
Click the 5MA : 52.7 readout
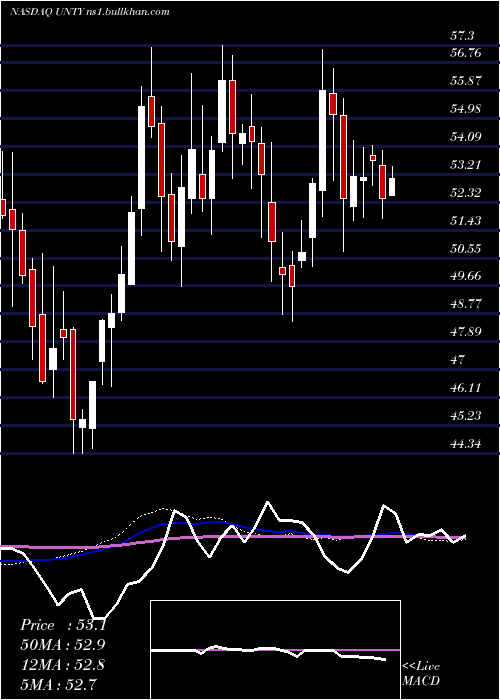coord(58,684)
